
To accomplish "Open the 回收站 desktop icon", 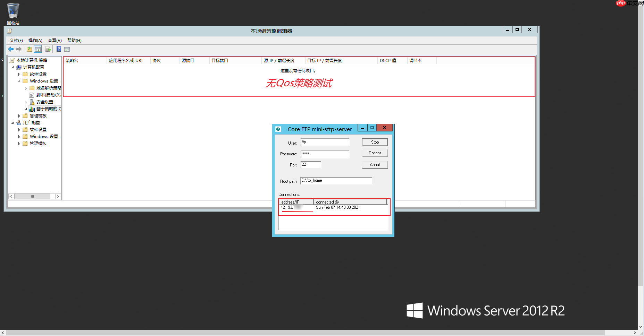I will point(13,10).
